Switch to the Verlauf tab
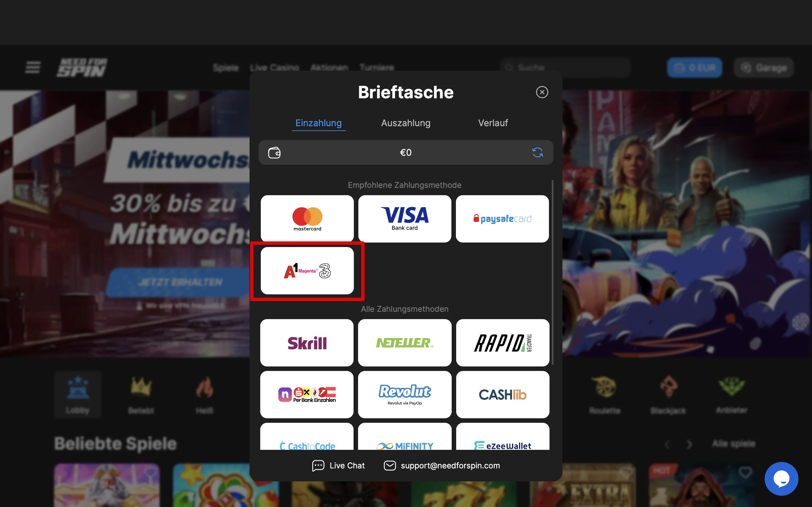812x507 pixels. (x=493, y=123)
